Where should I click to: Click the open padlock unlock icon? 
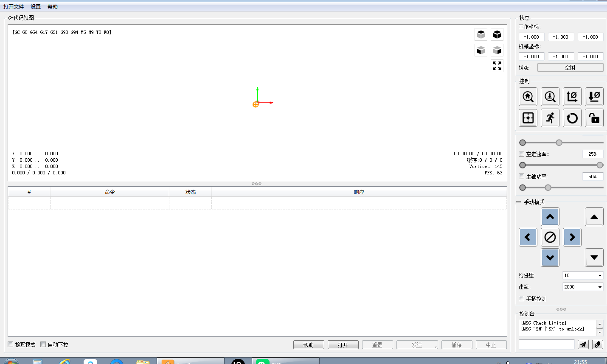tap(594, 118)
